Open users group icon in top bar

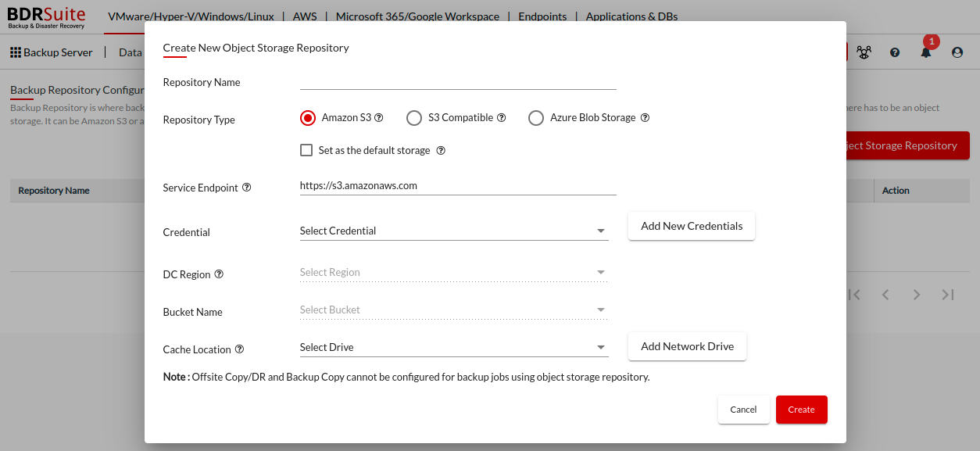coord(864,52)
